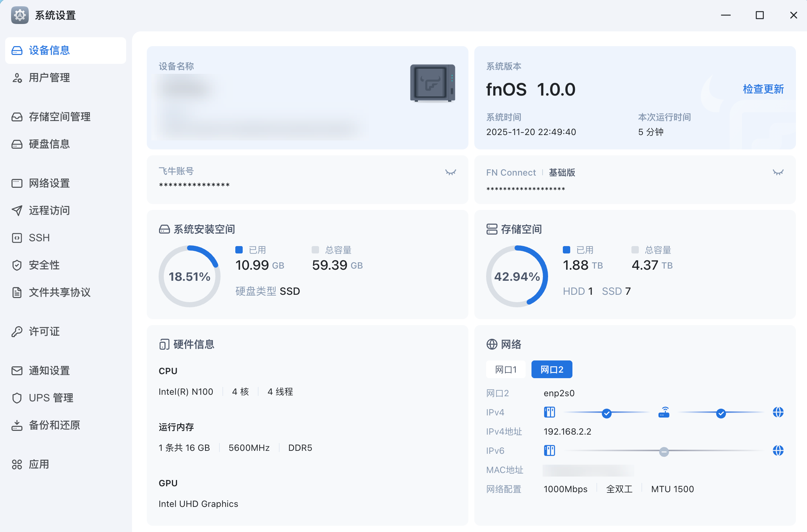Open 存储空间管理 from the sidebar
Screen dimensions: 807x532
[59, 117]
